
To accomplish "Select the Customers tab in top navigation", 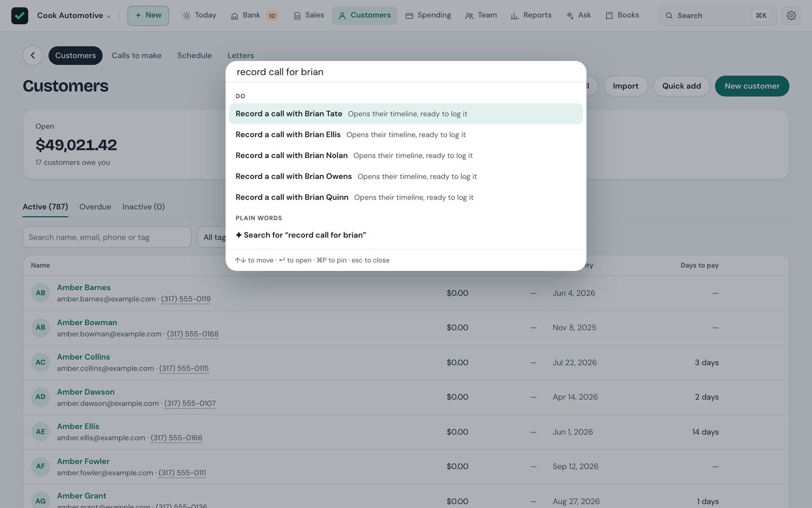I will [x=364, y=15].
